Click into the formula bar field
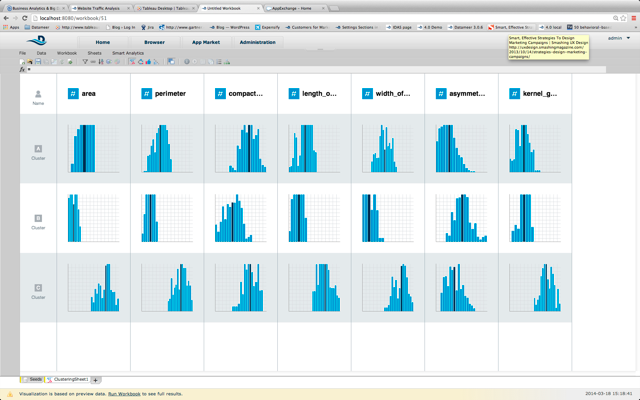This screenshot has height=400, width=640. [x=316, y=70]
